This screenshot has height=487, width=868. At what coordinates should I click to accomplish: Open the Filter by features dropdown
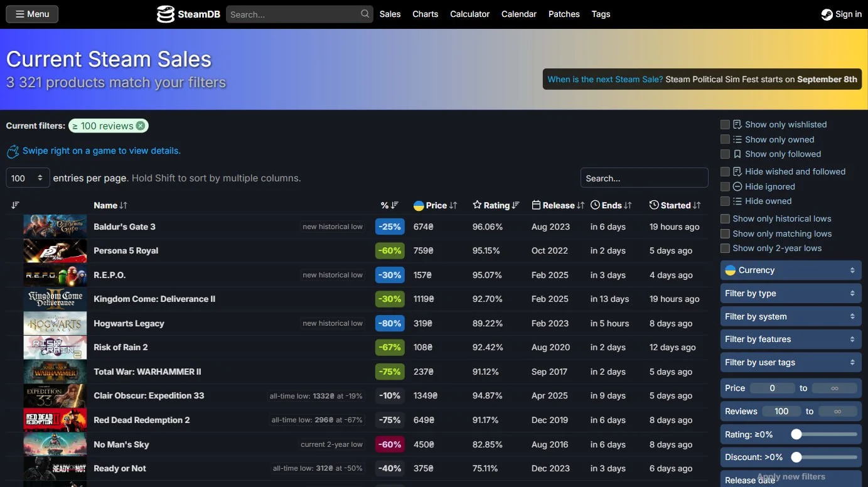pyautogui.click(x=791, y=339)
